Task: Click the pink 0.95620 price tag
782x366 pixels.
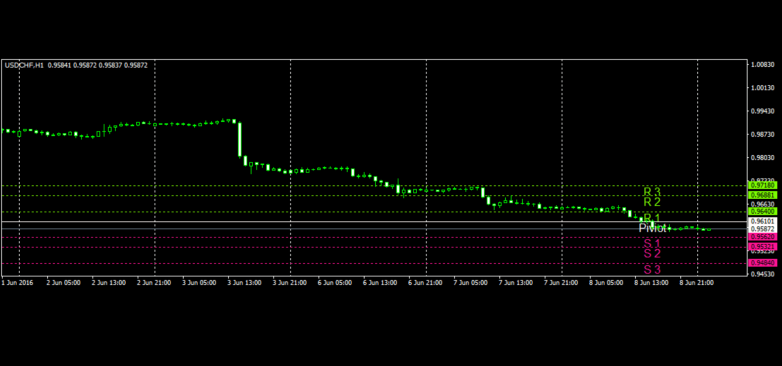Action: tap(763, 237)
